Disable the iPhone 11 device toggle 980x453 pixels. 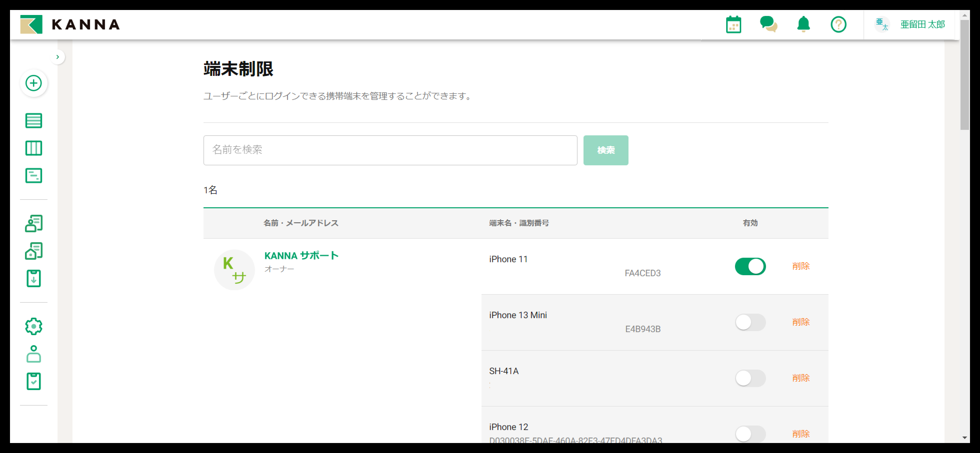(750, 266)
